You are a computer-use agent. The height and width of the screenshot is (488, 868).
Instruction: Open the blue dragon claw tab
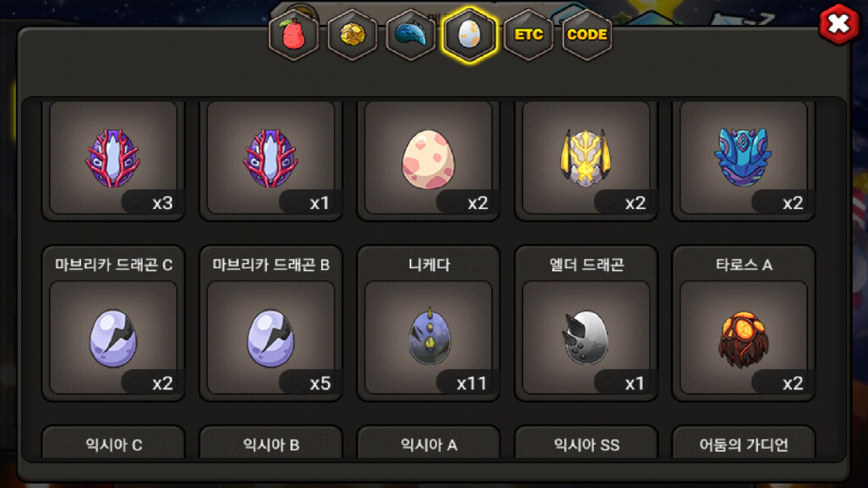[x=411, y=35]
